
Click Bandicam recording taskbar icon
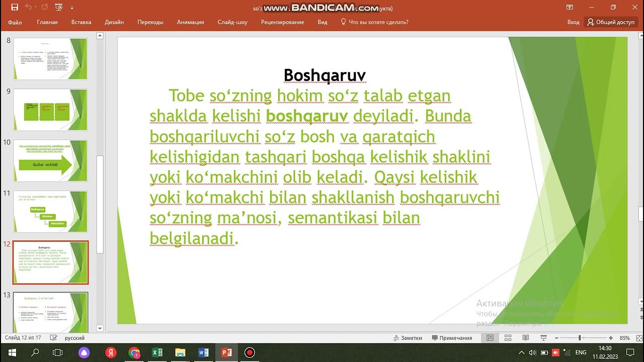coord(250,352)
